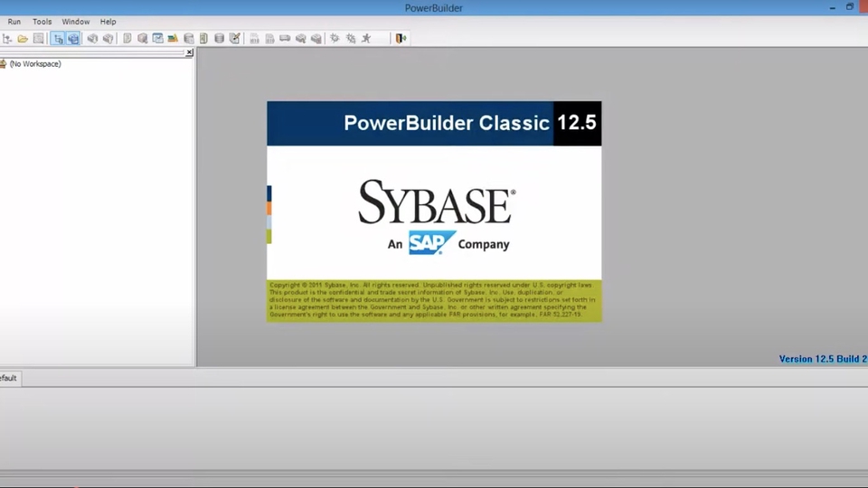Toggle the System Tree toolbar button
The image size is (868, 488).
pyautogui.click(x=58, y=39)
